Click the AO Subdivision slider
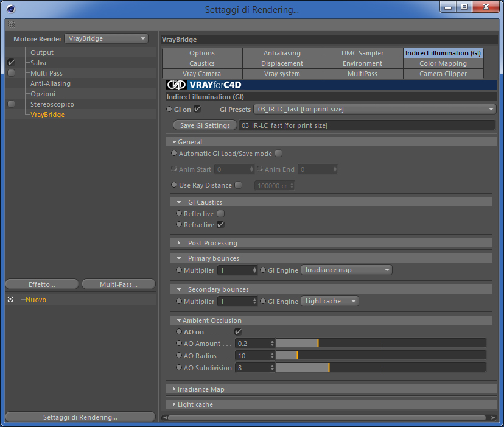This screenshot has height=427, width=504. [x=381, y=367]
